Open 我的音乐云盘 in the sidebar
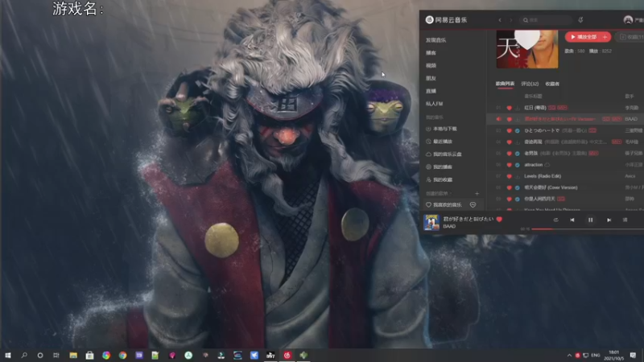 click(444, 154)
